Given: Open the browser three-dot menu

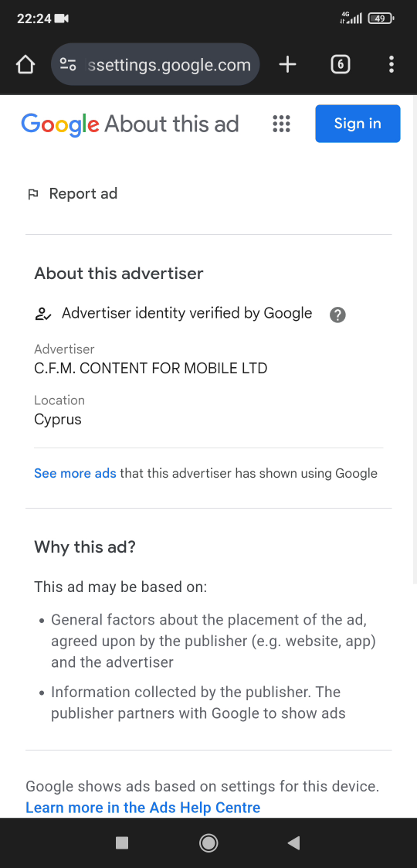Looking at the screenshot, I should click(x=391, y=65).
